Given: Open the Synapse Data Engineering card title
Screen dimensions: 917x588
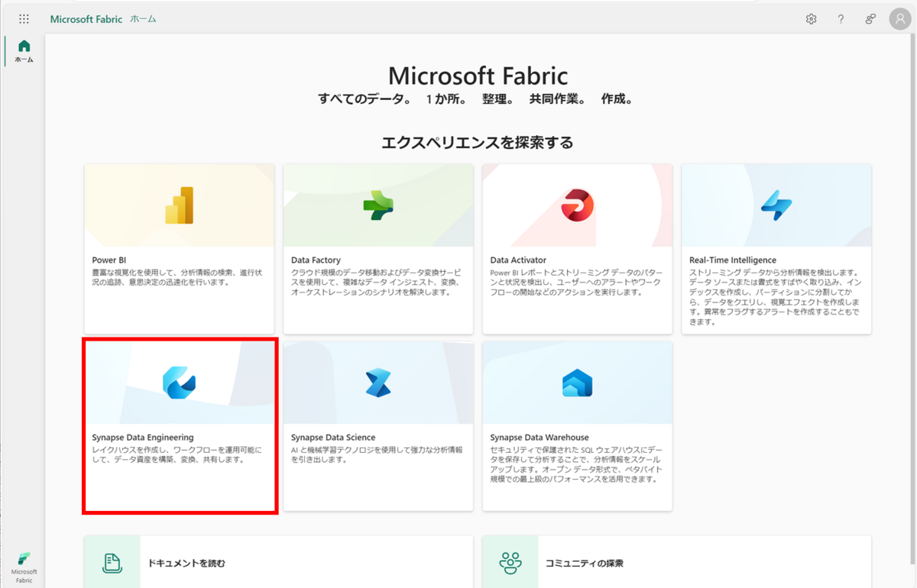Looking at the screenshot, I should (143, 438).
